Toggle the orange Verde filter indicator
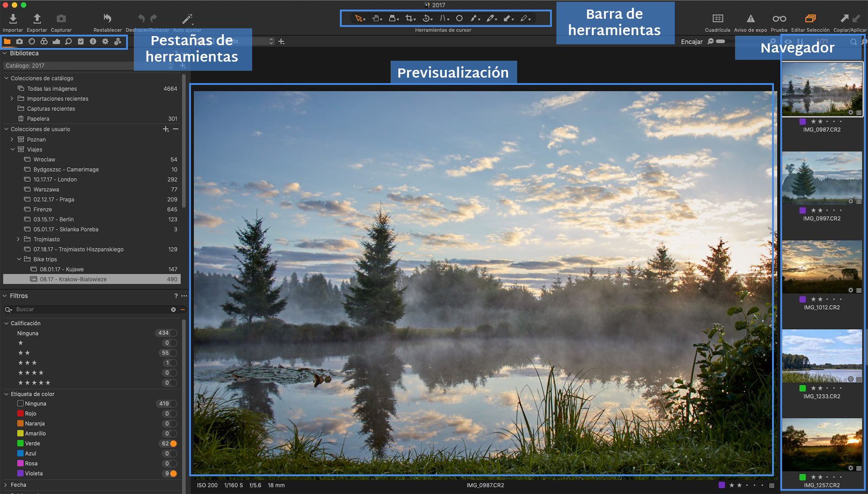Screen dimensions: 868x494 tap(174, 444)
